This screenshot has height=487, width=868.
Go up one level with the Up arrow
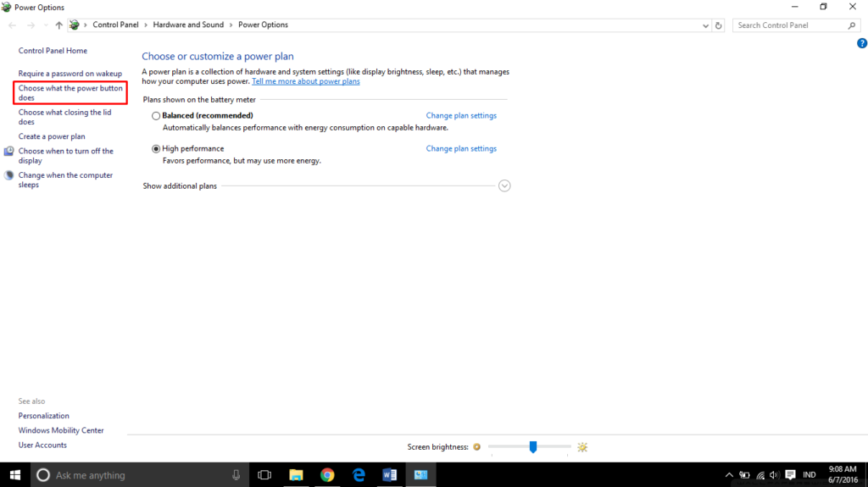click(x=58, y=25)
